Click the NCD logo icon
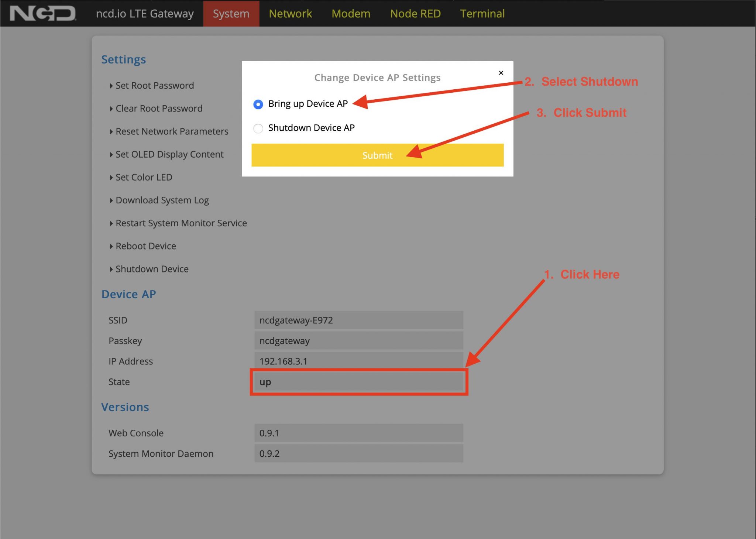 coord(42,14)
